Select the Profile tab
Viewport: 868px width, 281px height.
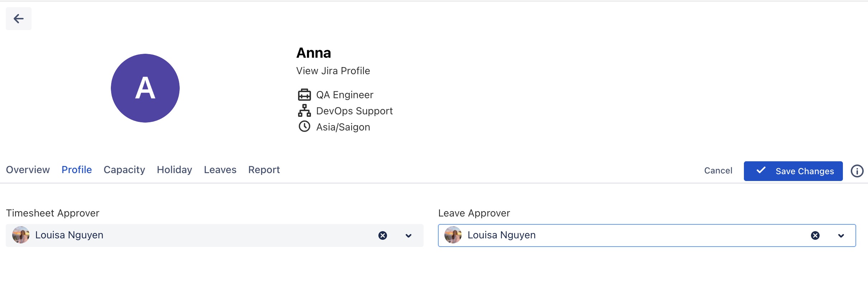pos(77,170)
